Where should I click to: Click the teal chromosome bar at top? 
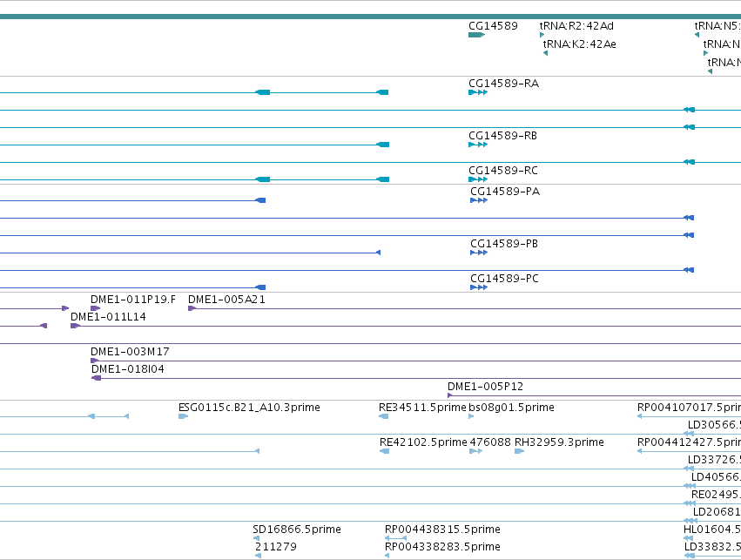[x=371, y=17]
